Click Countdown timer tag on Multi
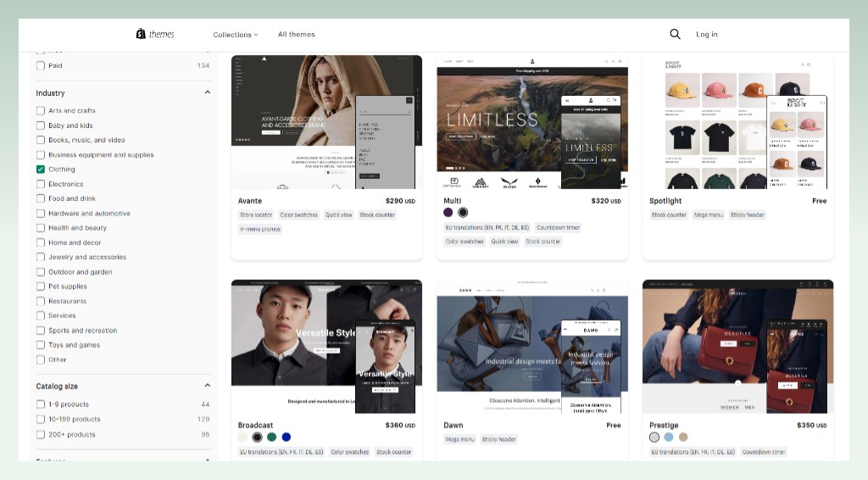Viewport: 868px width, 480px height. coord(558,227)
